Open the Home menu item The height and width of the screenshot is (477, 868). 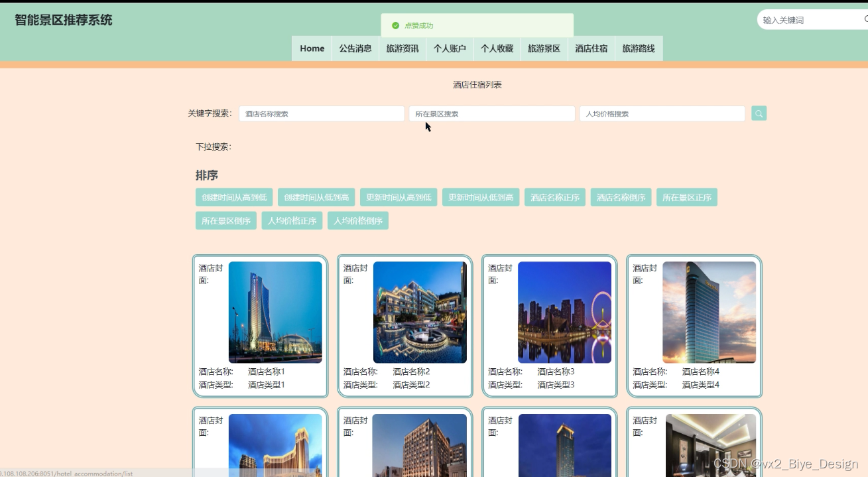[x=312, y=48]
